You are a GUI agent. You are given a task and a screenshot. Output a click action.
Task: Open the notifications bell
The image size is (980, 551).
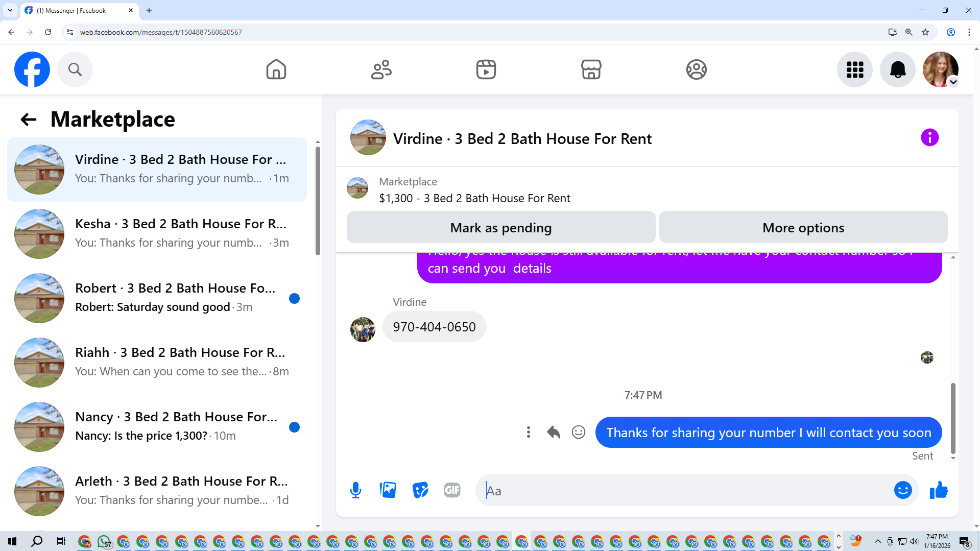tap(898, 69)
